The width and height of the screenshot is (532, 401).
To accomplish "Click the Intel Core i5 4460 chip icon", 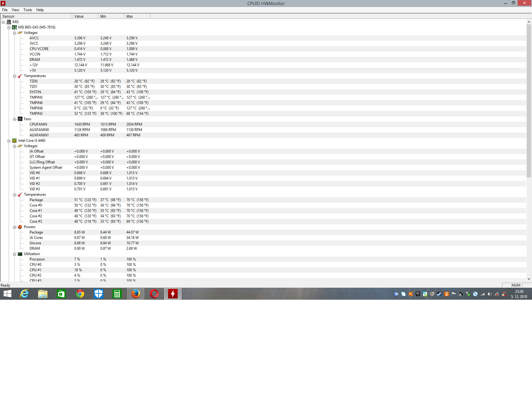I will 14,141.
